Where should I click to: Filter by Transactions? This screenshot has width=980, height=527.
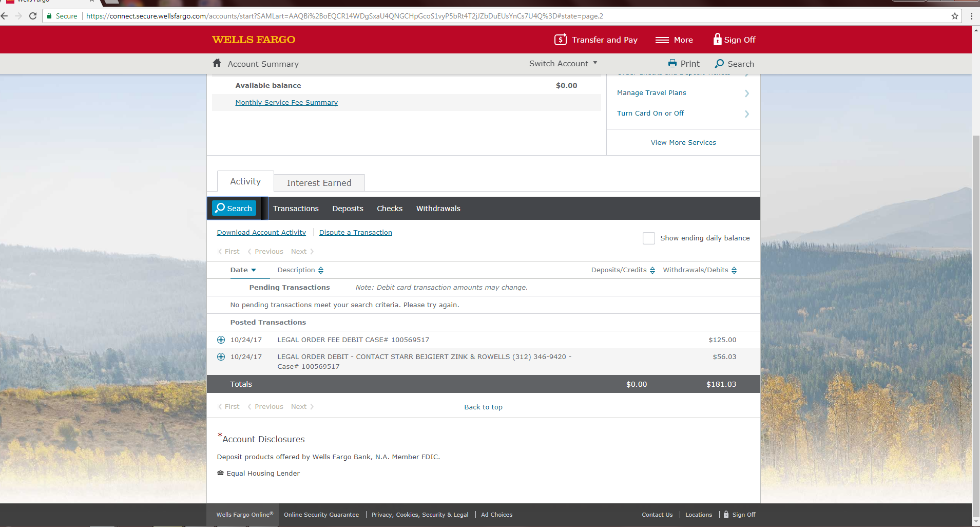point(296,209)
